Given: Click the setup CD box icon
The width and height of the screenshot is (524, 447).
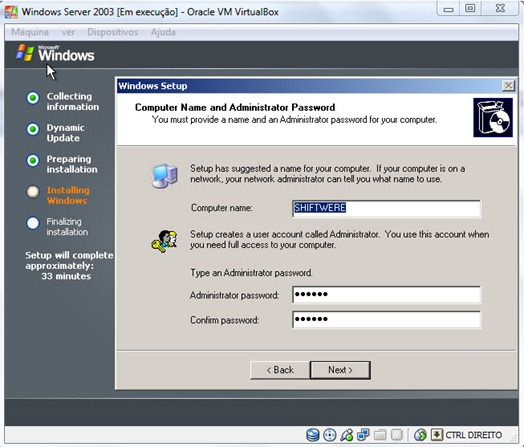Looking at the screenshot, I should coord(493,117).
